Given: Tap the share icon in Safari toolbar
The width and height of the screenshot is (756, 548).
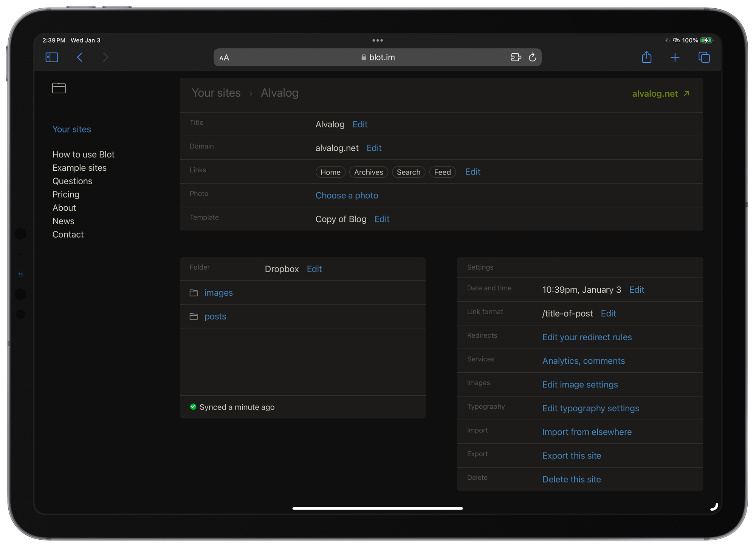Looking at the screenshot, I should click(646, 57).
